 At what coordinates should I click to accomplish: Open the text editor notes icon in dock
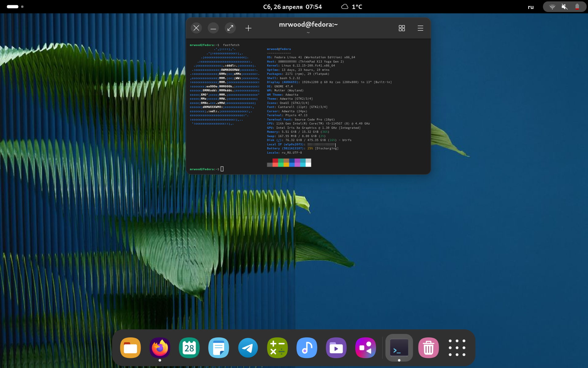coord(219,348)
